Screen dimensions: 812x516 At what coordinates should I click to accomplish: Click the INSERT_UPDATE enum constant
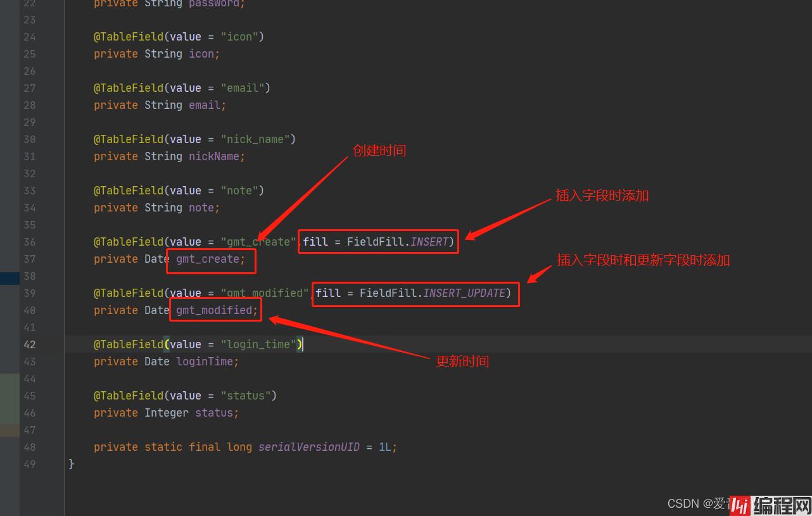coord(464,293)
